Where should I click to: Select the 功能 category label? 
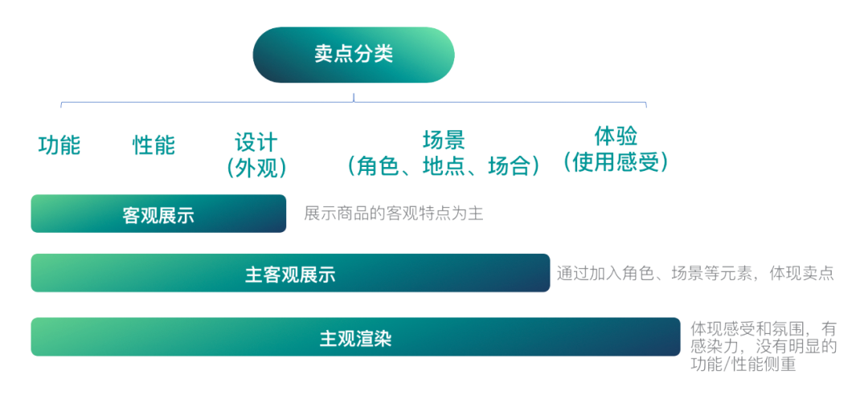59,145
